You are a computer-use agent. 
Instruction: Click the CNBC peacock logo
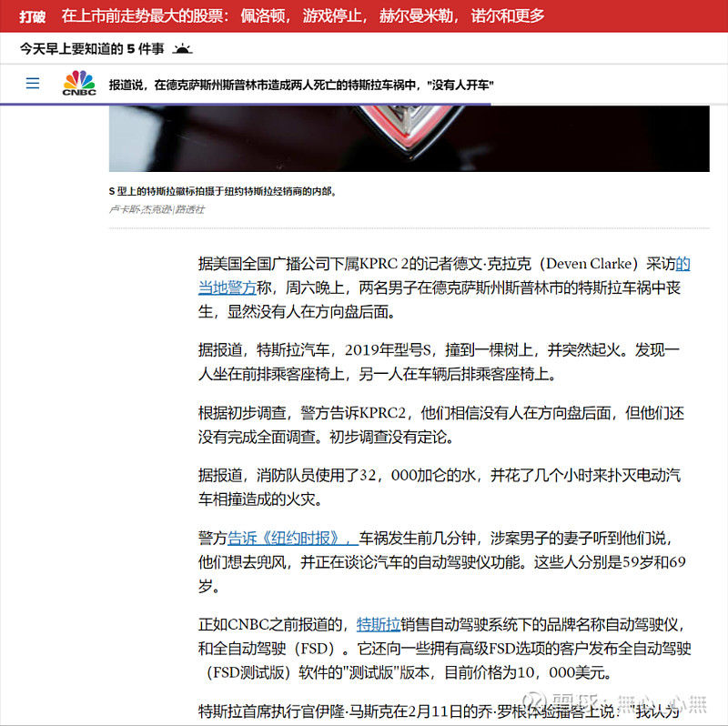coord(78,85)
